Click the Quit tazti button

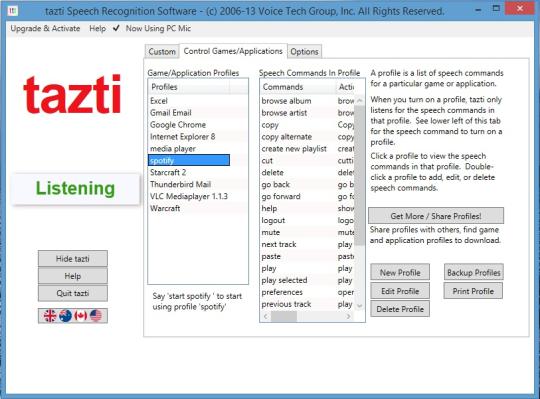pos(73,293)
